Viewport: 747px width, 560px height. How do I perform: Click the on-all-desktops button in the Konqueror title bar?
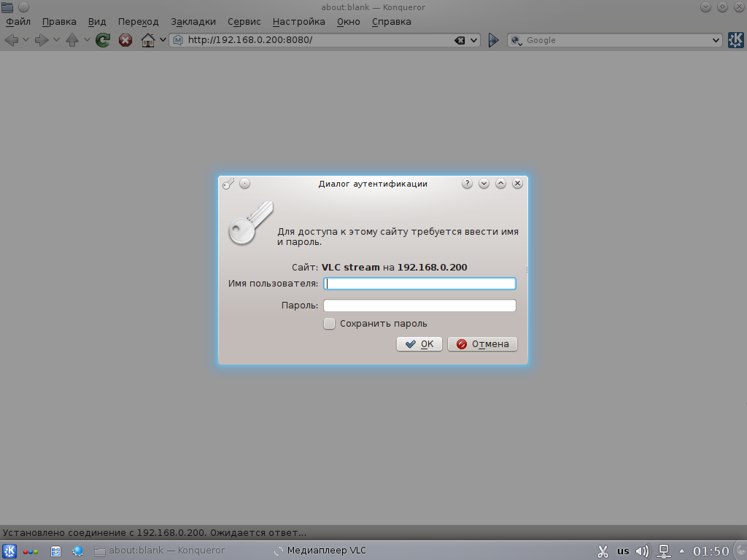pos(24,7)
